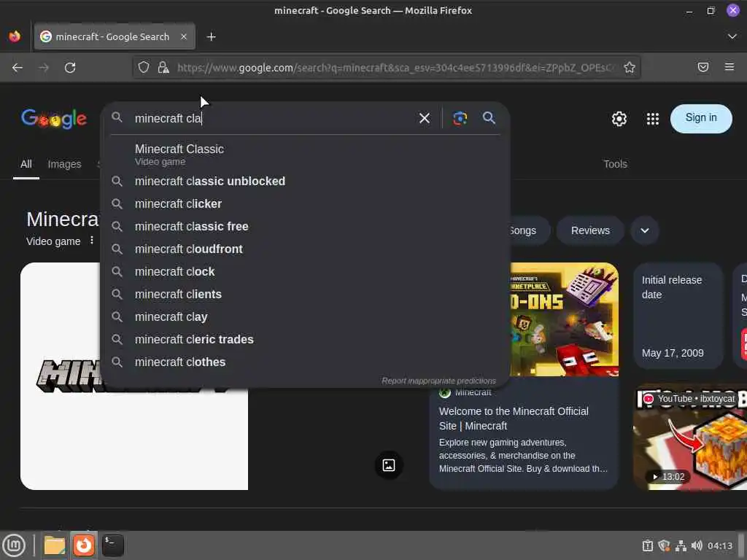Choose suggestion minecraft clicker
Viewport: 747px width, 560px height.
point(305,204)
